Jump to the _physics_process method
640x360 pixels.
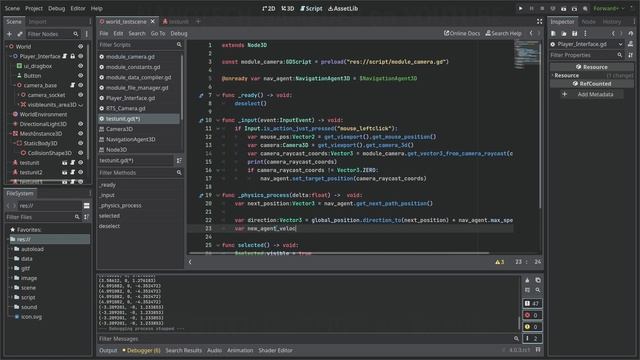coord(120,205)
